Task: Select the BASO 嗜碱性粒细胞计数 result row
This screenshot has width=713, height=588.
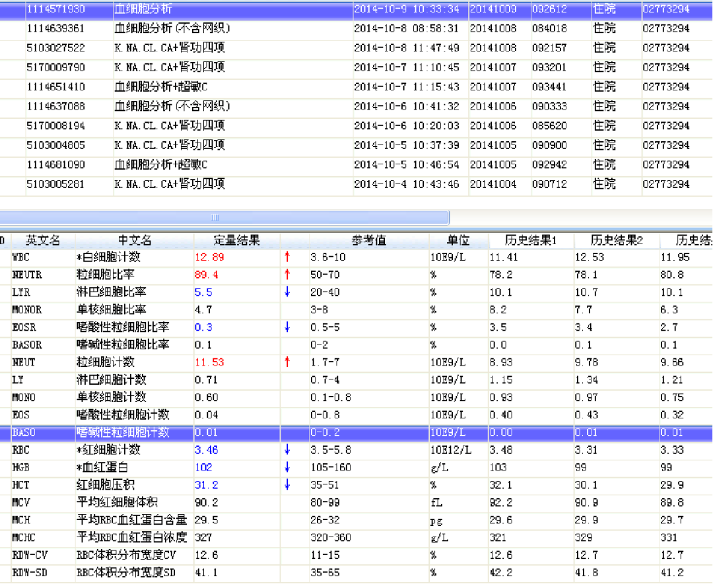Action: (123, 433)
